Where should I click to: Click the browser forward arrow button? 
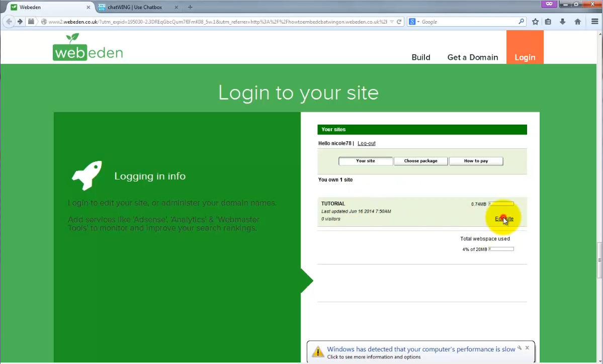20,22
